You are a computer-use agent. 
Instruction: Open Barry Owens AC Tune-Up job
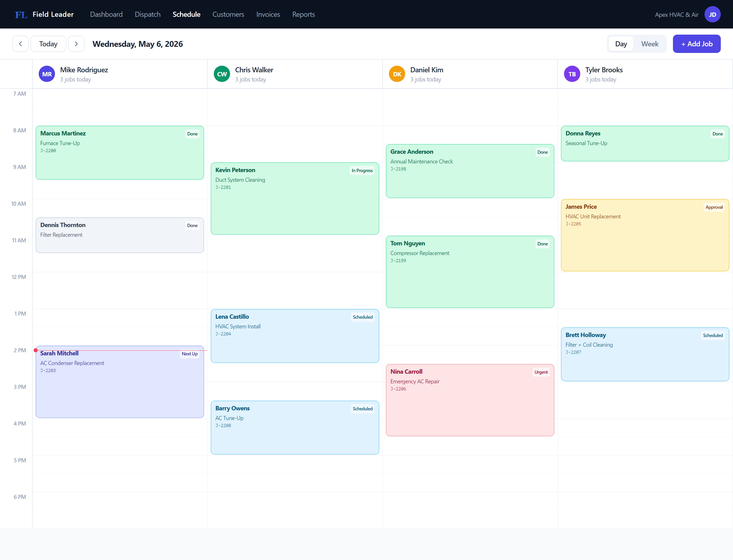pyautogui.click(x=295, y=428)
